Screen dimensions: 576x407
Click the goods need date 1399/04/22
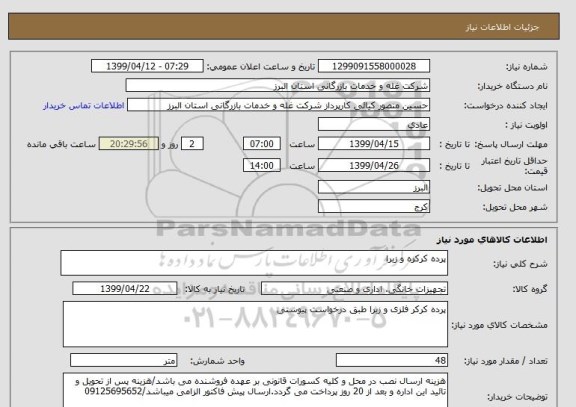tap(125, 289)
